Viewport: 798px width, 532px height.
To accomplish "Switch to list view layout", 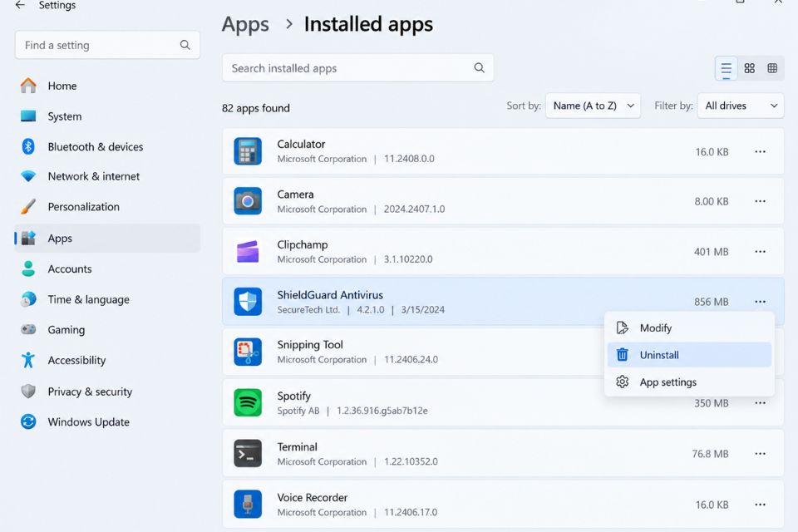I will (x=727, y=68).
